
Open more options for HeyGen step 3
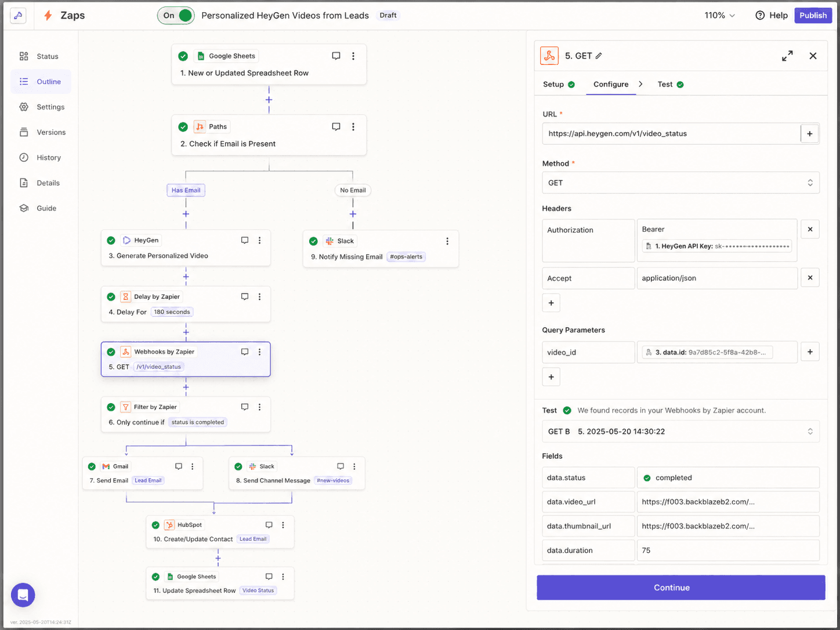tap(260, 240)
